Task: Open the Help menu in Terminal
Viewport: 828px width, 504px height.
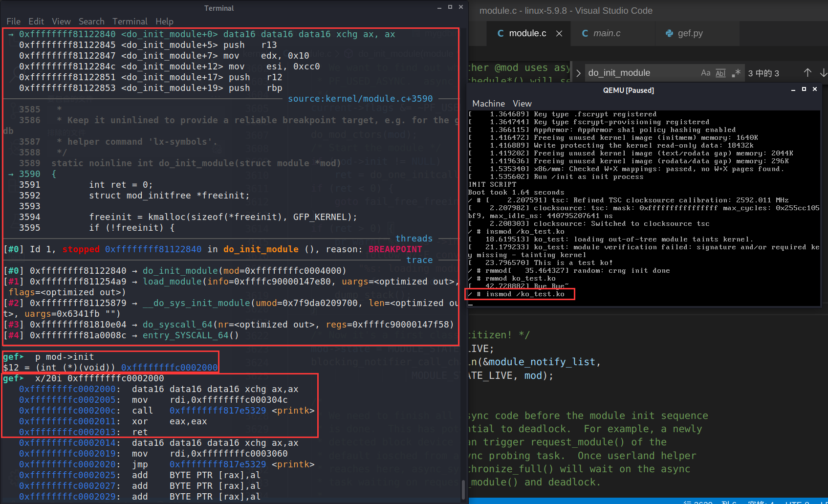Action: tap(164, 22)
